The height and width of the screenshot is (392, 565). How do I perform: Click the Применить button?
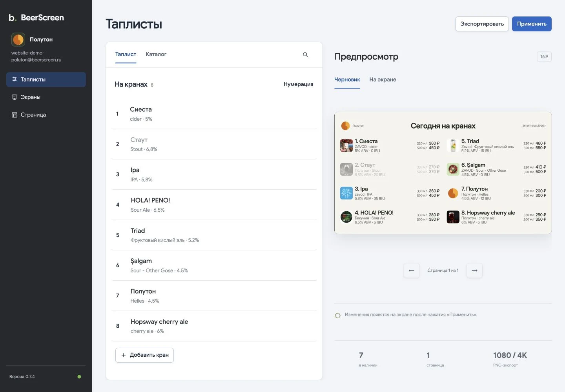pos(532,24)
